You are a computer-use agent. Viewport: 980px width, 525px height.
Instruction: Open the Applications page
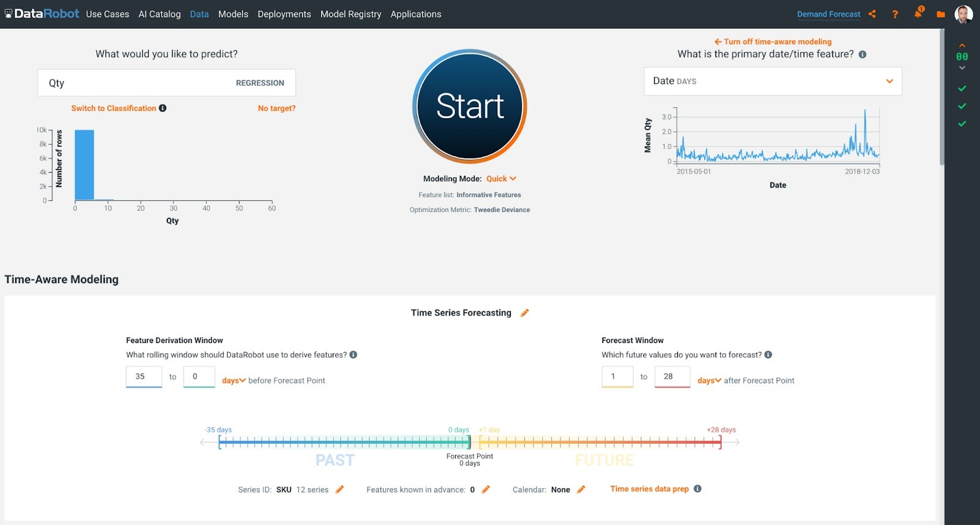(416, 14)
